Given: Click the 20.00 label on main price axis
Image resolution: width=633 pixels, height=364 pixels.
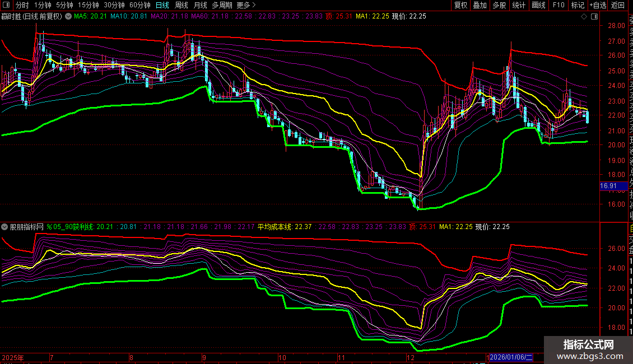Looking at the screenshot, I should point(616,145).
